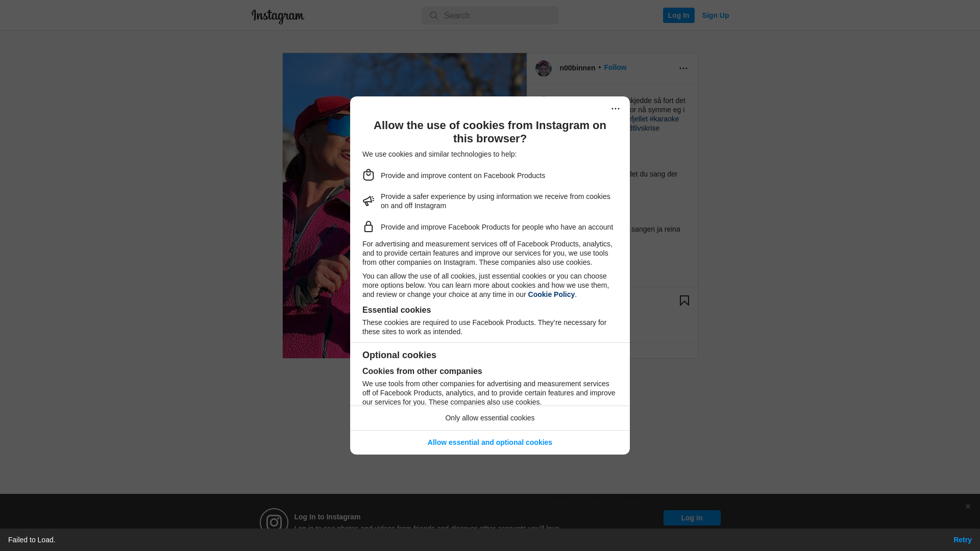Dismiss the login banner close icon
This screenshot has width=980, height=551.
coord(968,507)
